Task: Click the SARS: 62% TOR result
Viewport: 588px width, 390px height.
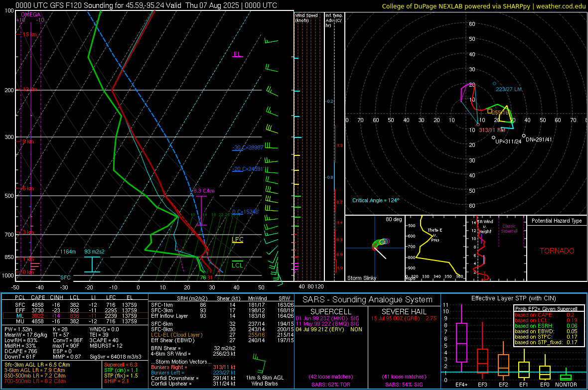Action: click(x=331, y=385)
